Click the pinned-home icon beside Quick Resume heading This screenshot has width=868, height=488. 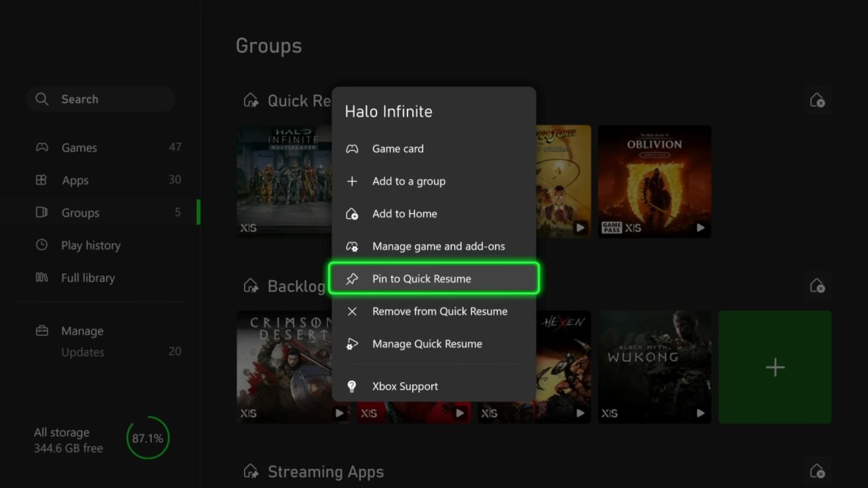click(251, 100)
